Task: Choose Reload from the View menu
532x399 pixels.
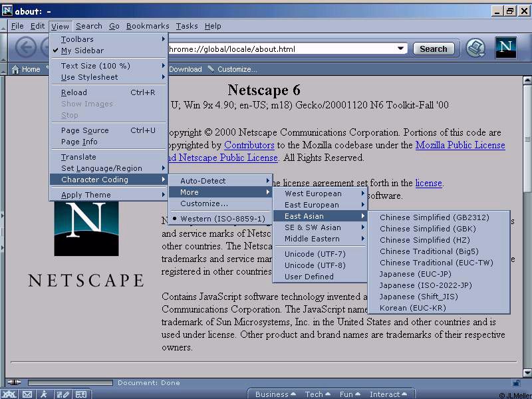Action: point(108,92)
